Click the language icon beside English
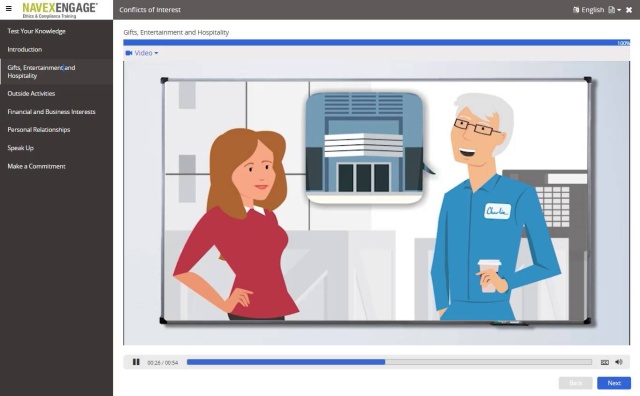The height and width of the screenshot is (396, 640). coord(576,10)
